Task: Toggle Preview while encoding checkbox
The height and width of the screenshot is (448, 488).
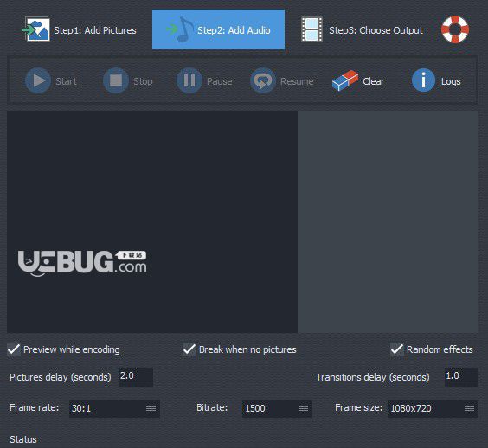Action: (14, 349)
